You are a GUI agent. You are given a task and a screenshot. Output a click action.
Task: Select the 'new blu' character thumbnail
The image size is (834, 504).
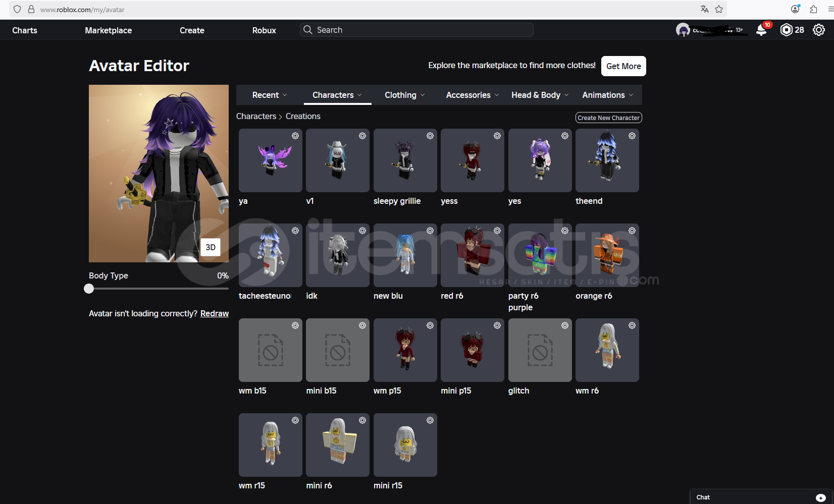(x=405, y=255)
